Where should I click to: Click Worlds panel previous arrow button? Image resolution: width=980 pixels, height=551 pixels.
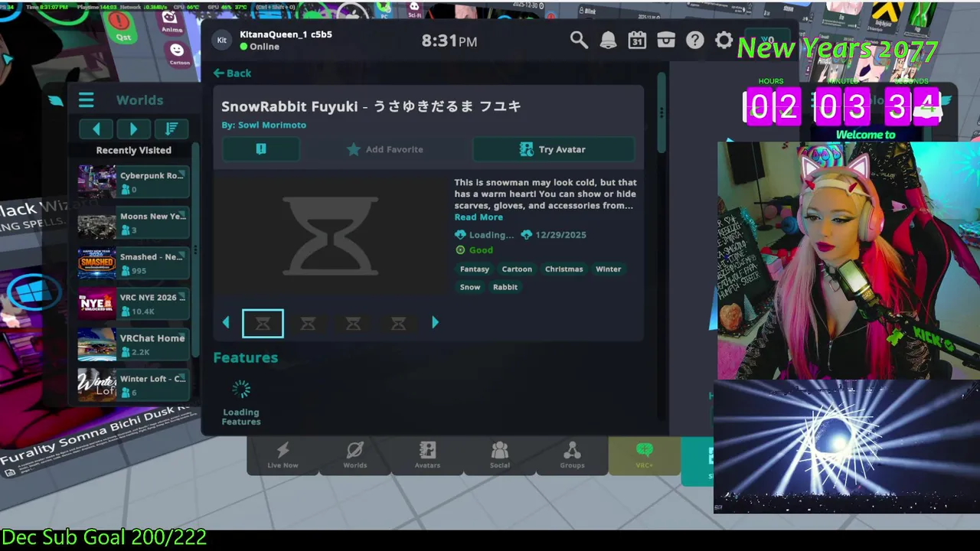[96, 129]
